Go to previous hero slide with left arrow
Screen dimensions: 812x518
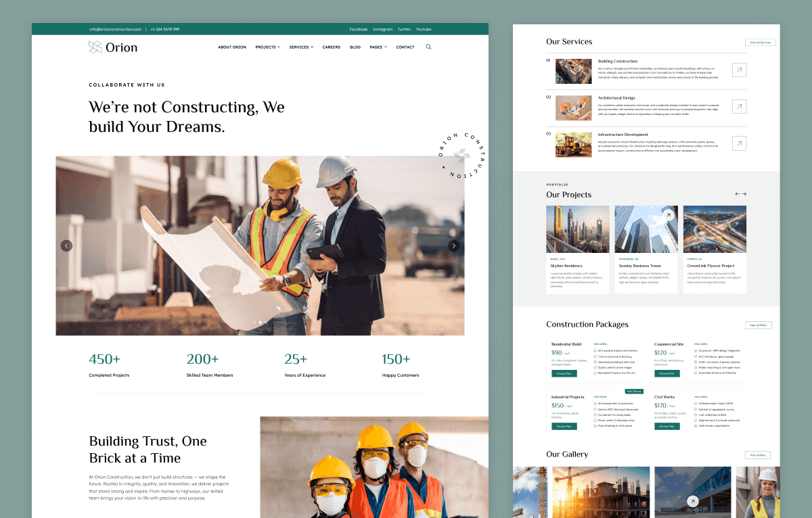(x=66, y=245)
